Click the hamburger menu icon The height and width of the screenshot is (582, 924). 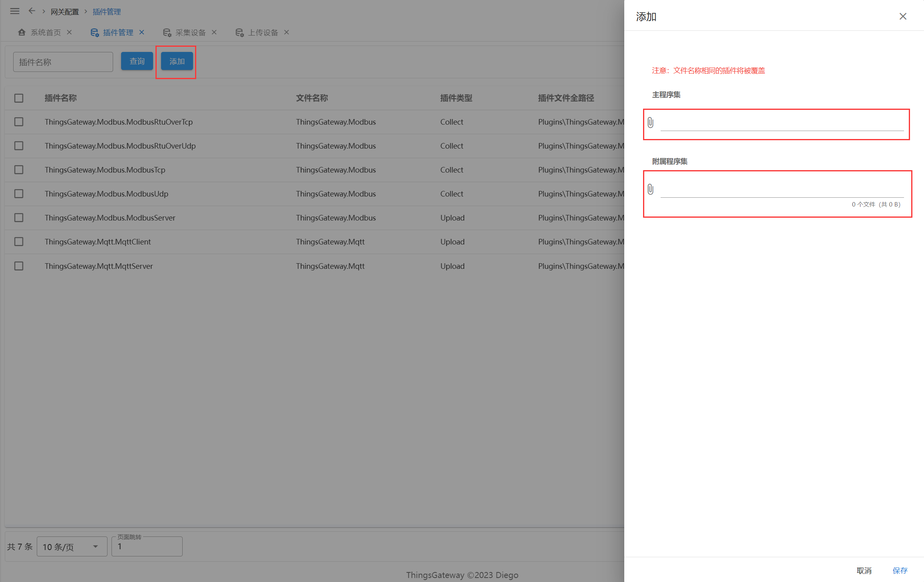(x=15, y=11)
